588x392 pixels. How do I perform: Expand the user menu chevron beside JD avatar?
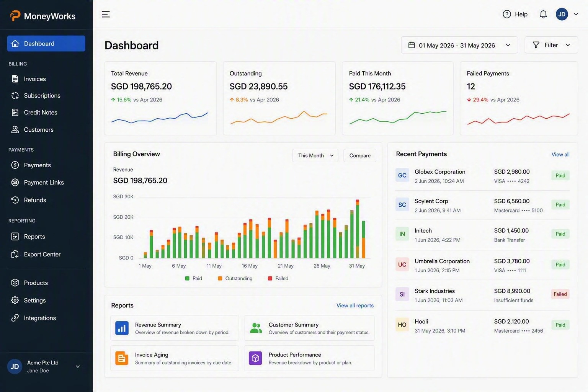576,14
